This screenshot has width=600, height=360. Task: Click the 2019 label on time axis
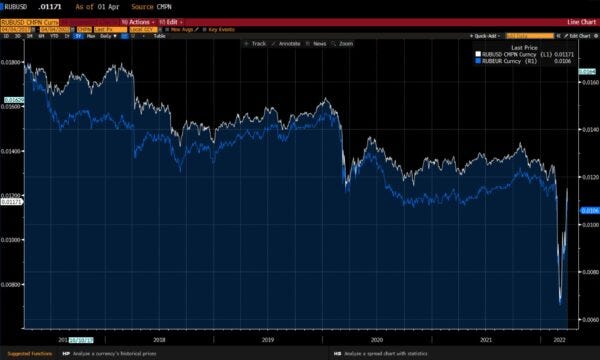267,340
